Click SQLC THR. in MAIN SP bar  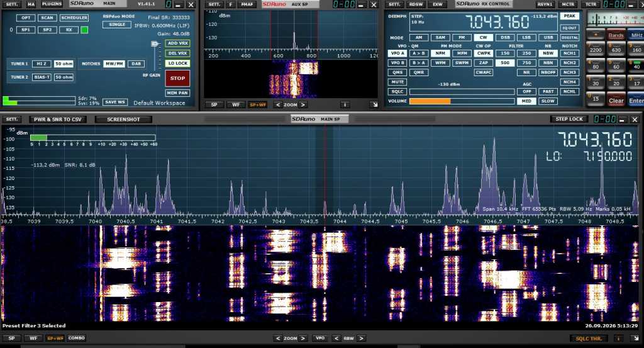point(589,339)
